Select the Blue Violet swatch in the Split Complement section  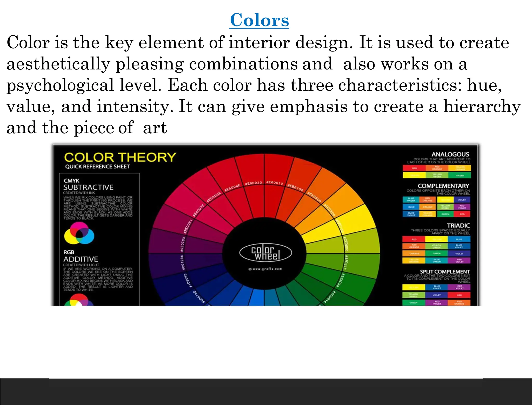tap(437, 287)
